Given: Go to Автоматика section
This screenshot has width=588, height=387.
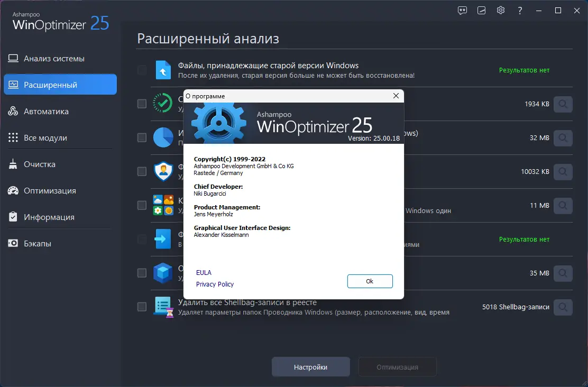Looking at the screenshot, I should click(60, 112).
